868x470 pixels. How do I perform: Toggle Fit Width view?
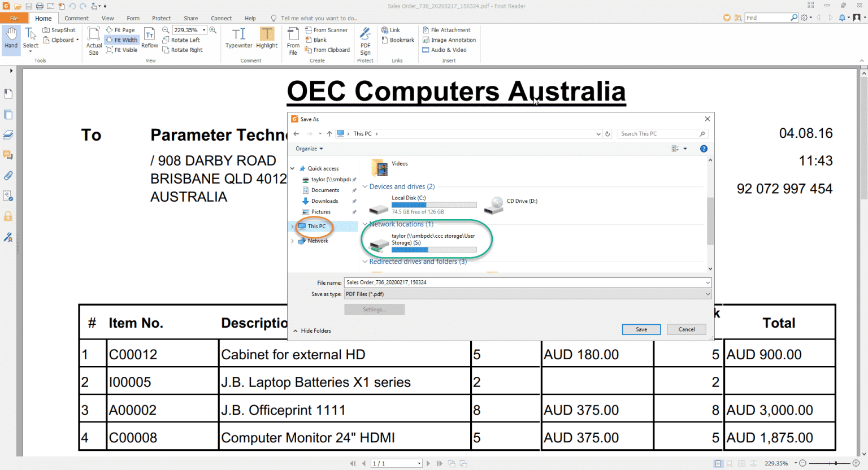point(121,40)
